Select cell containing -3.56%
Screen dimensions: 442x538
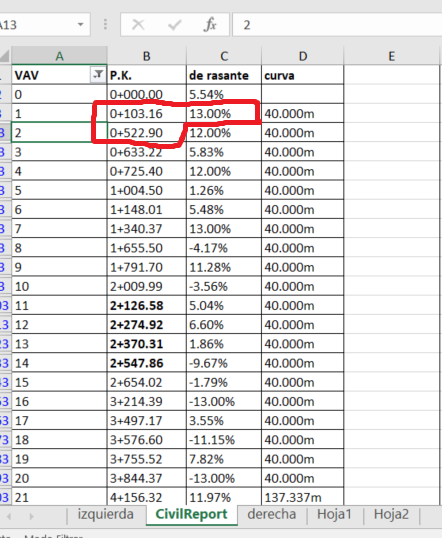click(x=224, y=286)
